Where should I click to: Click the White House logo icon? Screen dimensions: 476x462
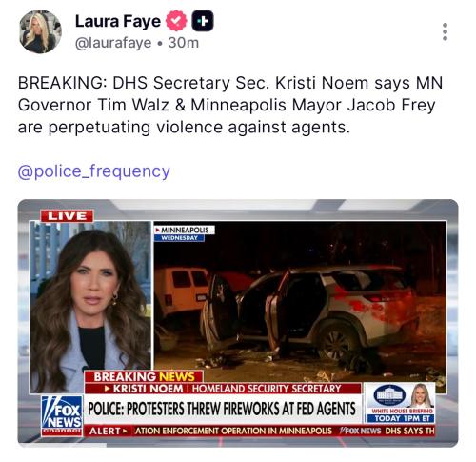point(389,395)
